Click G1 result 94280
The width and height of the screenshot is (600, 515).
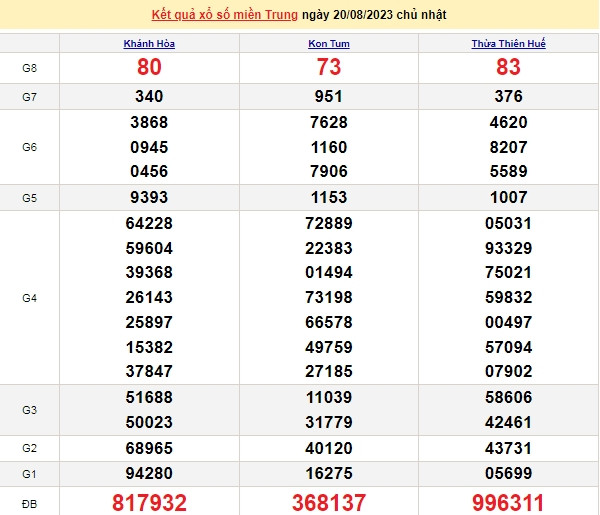149,471
